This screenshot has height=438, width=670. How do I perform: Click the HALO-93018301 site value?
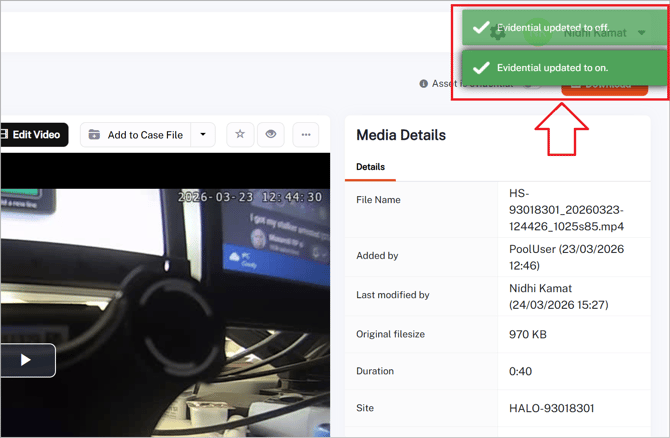552,409
